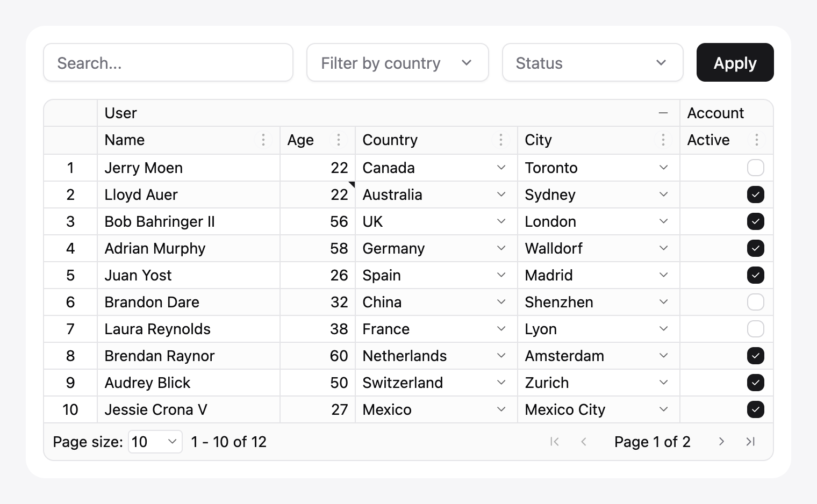Jump to the first page arrow
The image size is (817, 504).
(555, 442)
